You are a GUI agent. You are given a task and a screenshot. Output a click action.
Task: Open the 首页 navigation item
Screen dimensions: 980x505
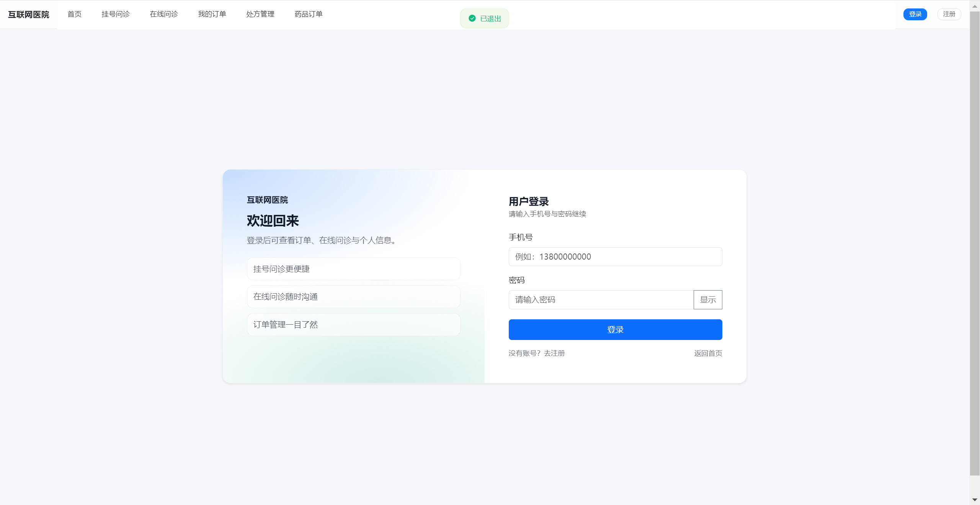tap(74, 14)
